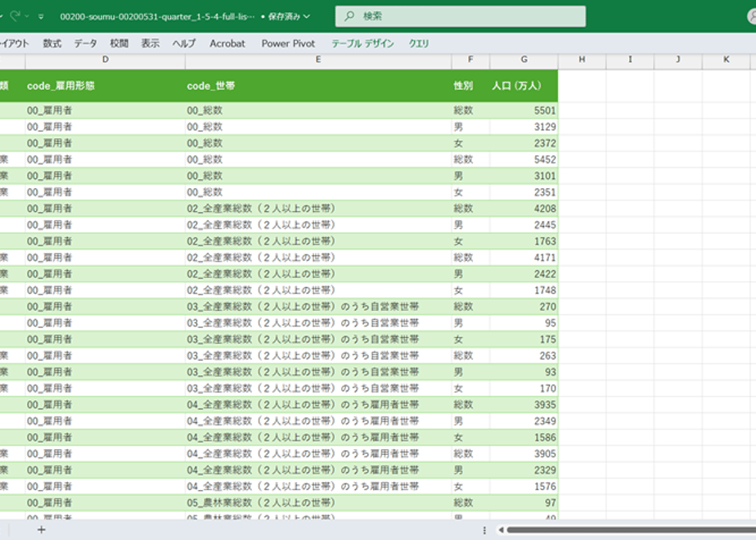Screen dimensions: 756x540
Task: Click the 総数 gender cell in the 270 row
Action: [470, 307]
